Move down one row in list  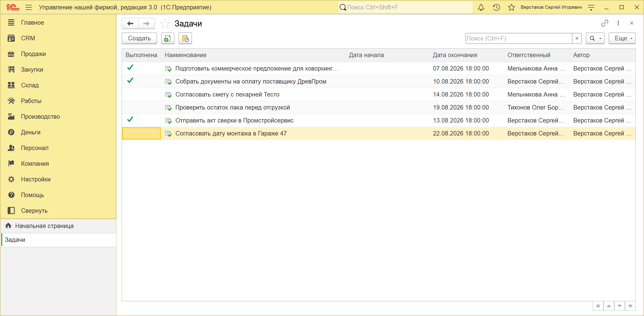pyautogui.click(x=620, y=306)
